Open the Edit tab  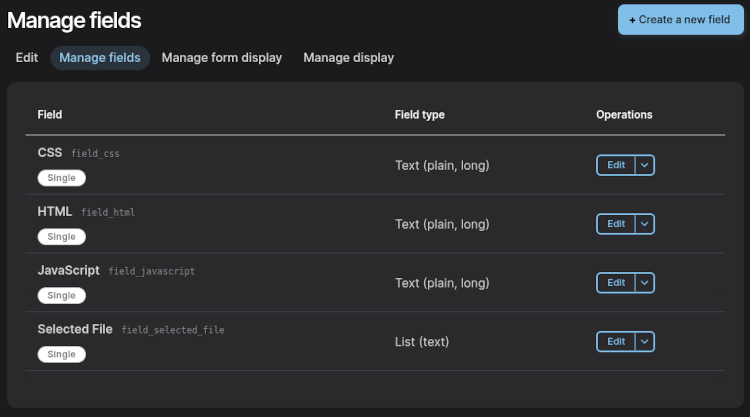pyautogui.click(x=27, y=58)
